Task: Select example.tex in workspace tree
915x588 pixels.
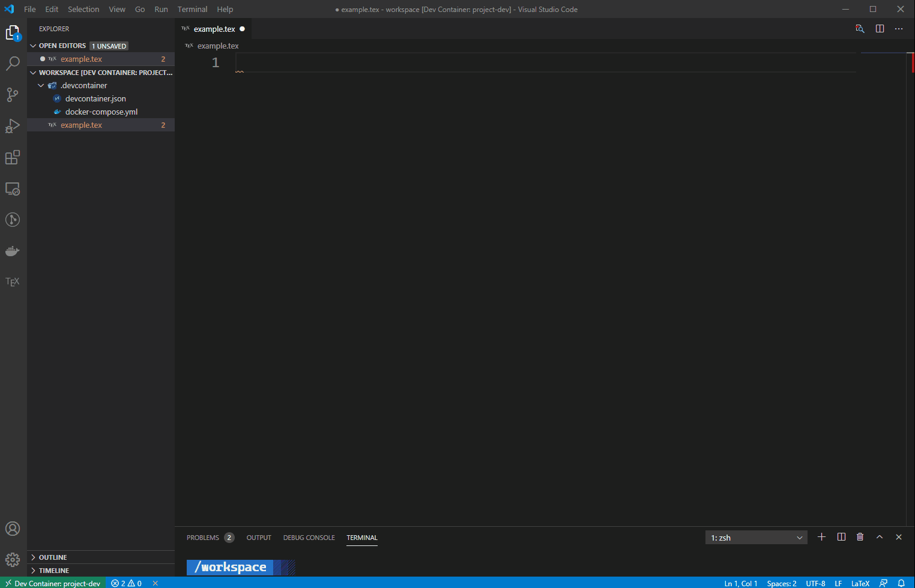Action: (x=100, y=125)
